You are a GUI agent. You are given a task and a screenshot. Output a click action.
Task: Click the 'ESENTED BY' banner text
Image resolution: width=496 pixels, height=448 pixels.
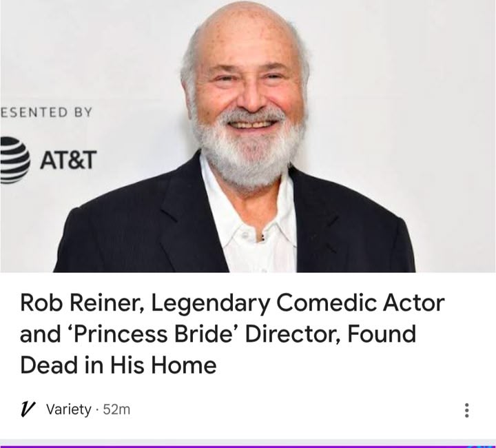pos(45,112)
